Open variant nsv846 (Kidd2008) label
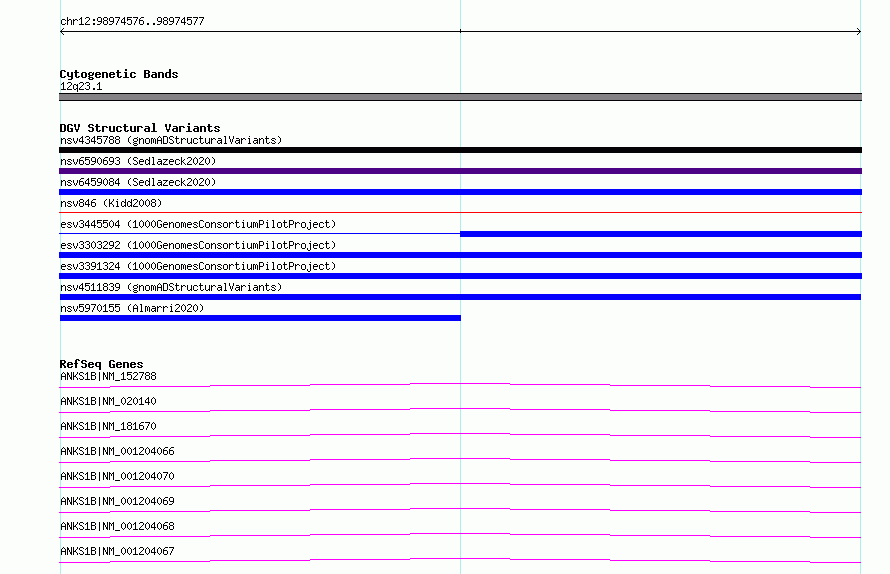Viewport: 890px width, 574px height. point(111,203)
